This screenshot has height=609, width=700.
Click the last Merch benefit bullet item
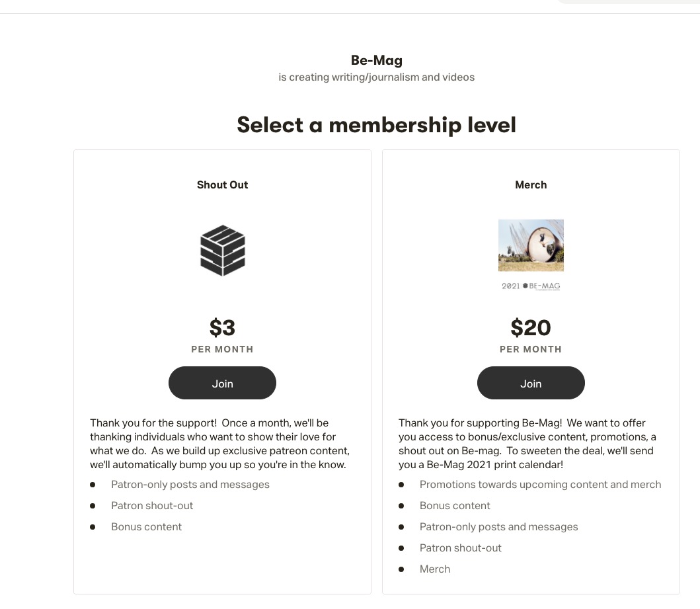435,569
